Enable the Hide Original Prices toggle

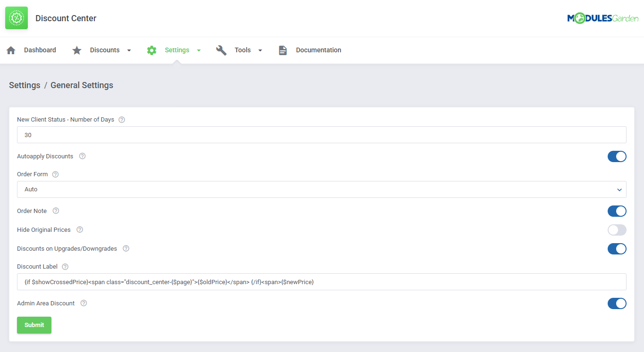point(617,230)
